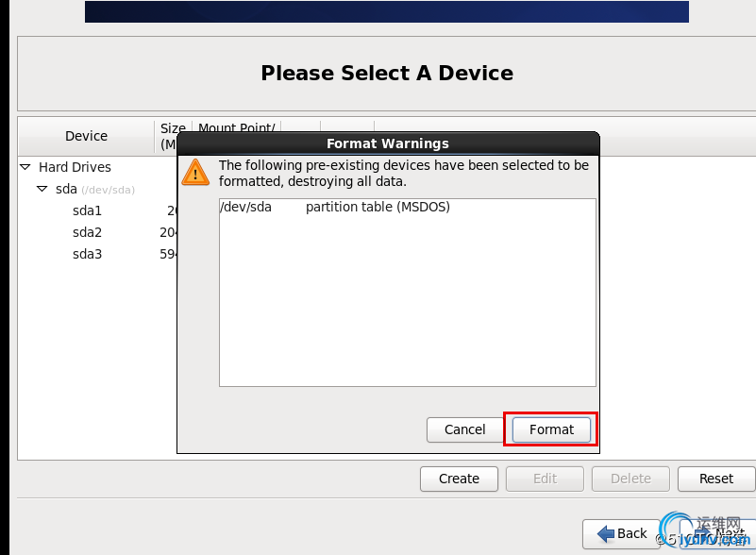Screen dimensions: 756x555
Task: Select the sda3 partition row
Action: click(87, 254)
